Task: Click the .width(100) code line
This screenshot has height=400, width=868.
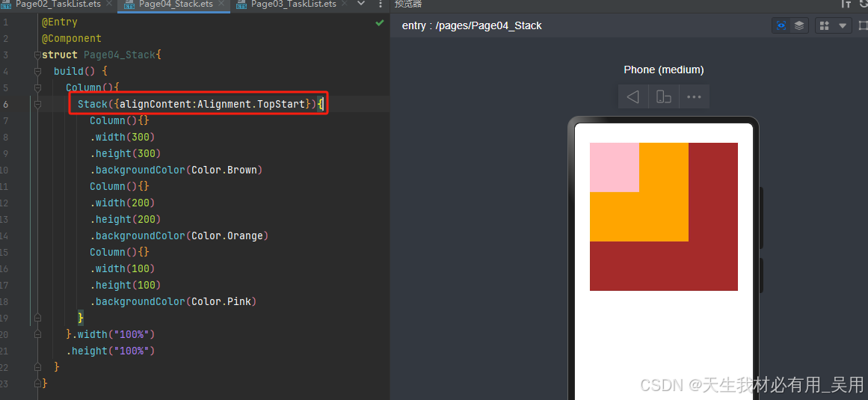Action: pos(123,269)
